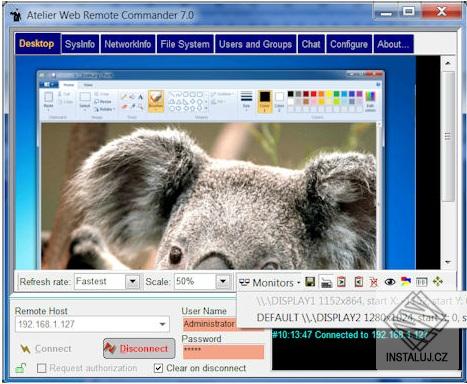Select red color swatch in remote Paint
This screenshot has height=384, width=467.
click(313, 94)
